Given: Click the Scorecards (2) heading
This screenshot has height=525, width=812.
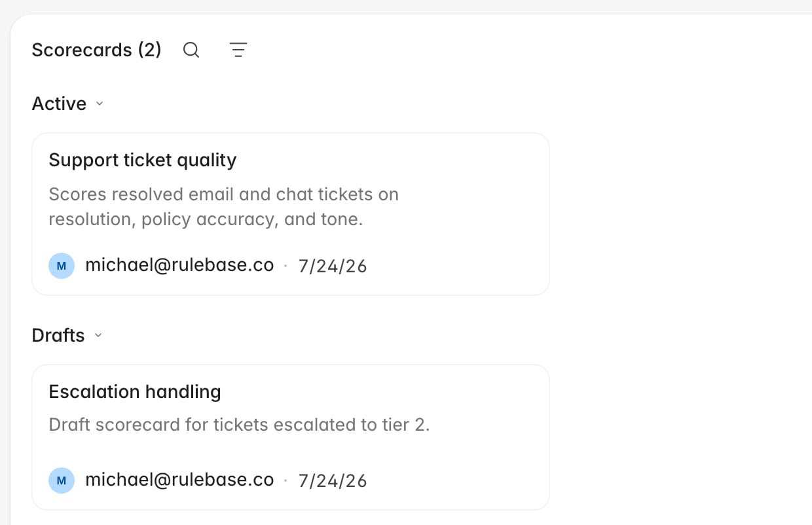Looking at the screenshot, I should point(96,50).
